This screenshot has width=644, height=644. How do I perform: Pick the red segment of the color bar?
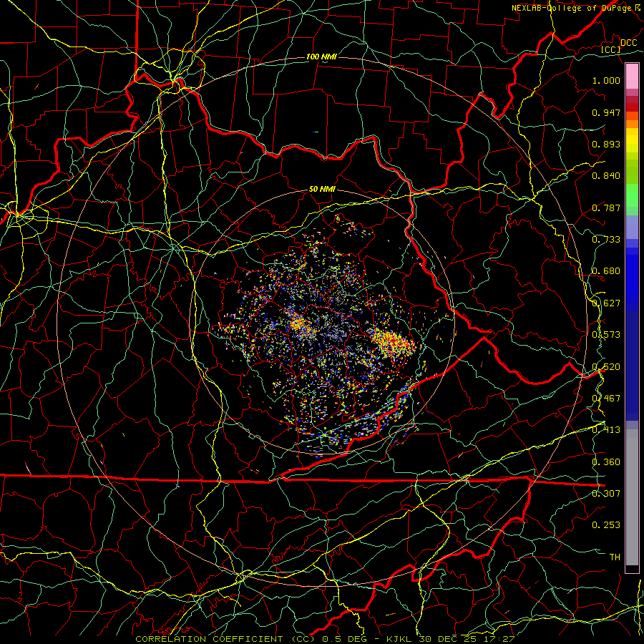632,107
